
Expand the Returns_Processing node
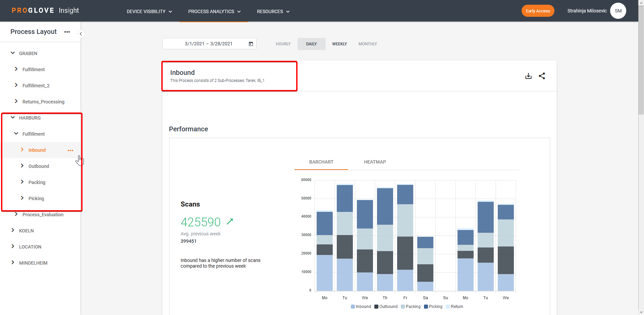[16, 101]
